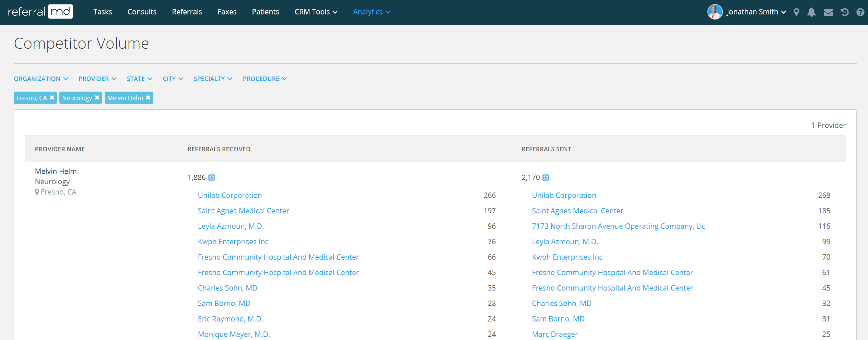The image size is (868, 340).
Task: Remove the Neurology filter tag
Action: click(x=97, y=97)
